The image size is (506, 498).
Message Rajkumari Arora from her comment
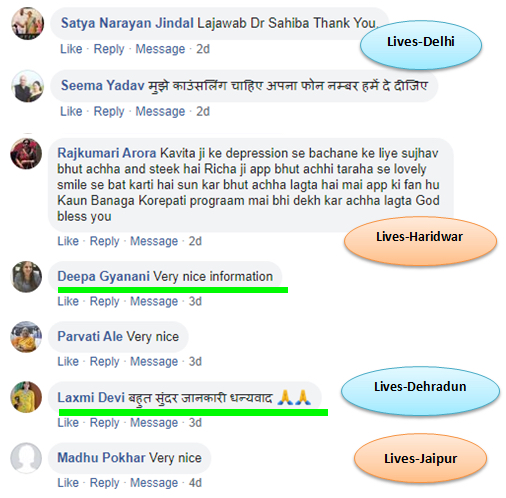coord(154,241)
